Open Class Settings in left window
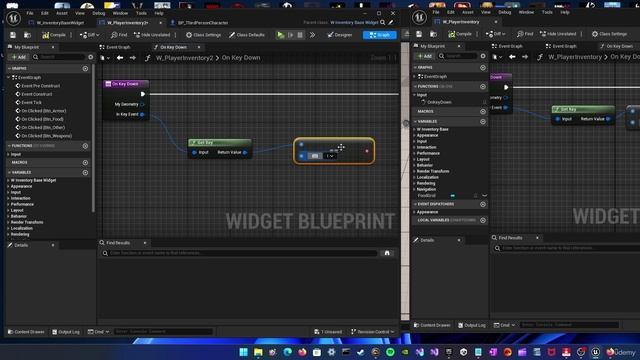 203,35
